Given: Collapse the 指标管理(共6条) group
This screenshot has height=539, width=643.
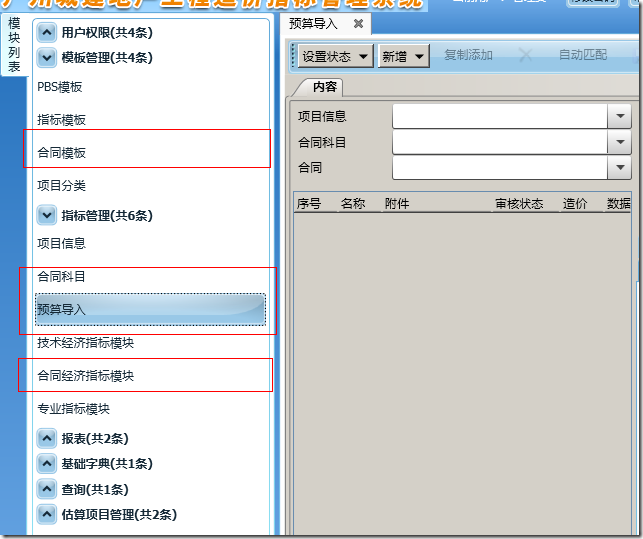Looking at the screenshot, I should pyautogui.click(x=47, y=215).
